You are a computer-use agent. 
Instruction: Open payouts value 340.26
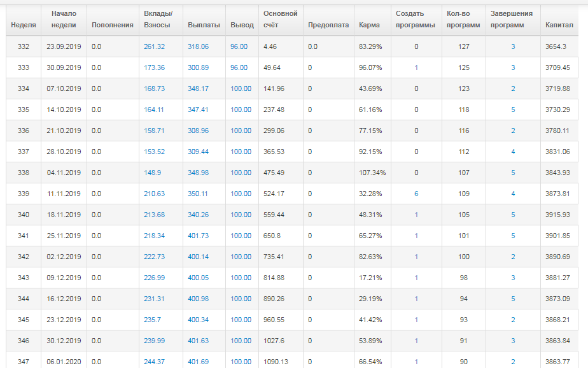click(198, 215)
